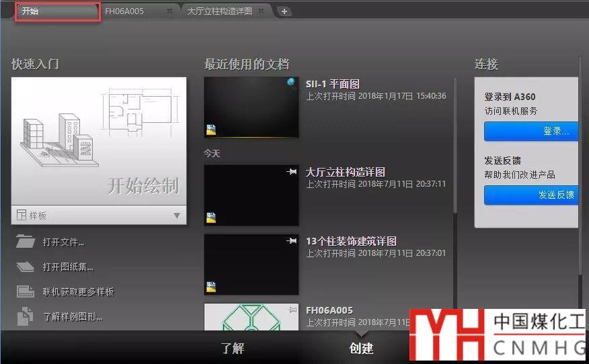Unpin 大厅立柱构造详图 using its pin icon
The width and height of the screenshot is (589, 364).
292,171
